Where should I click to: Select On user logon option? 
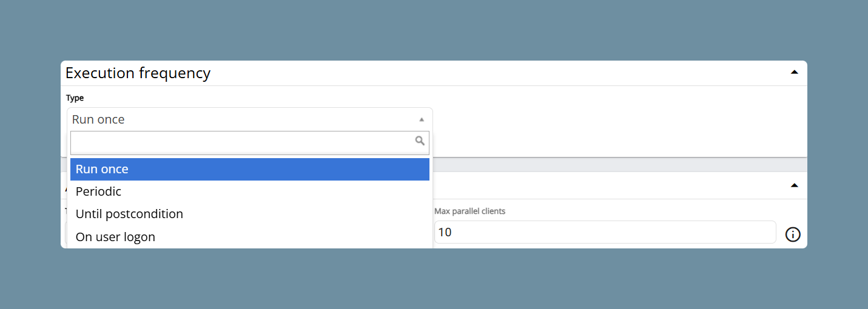[x=250, y=237]
